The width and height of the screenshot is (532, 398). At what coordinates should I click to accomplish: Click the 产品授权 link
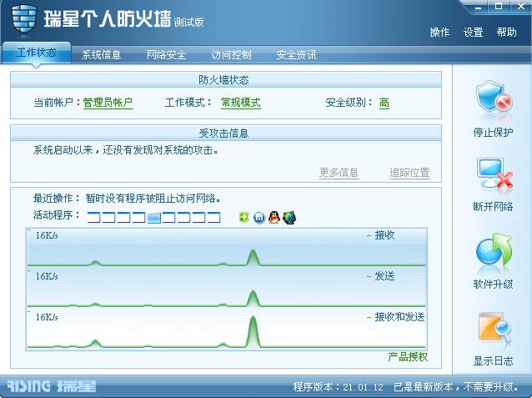(408, 356)
